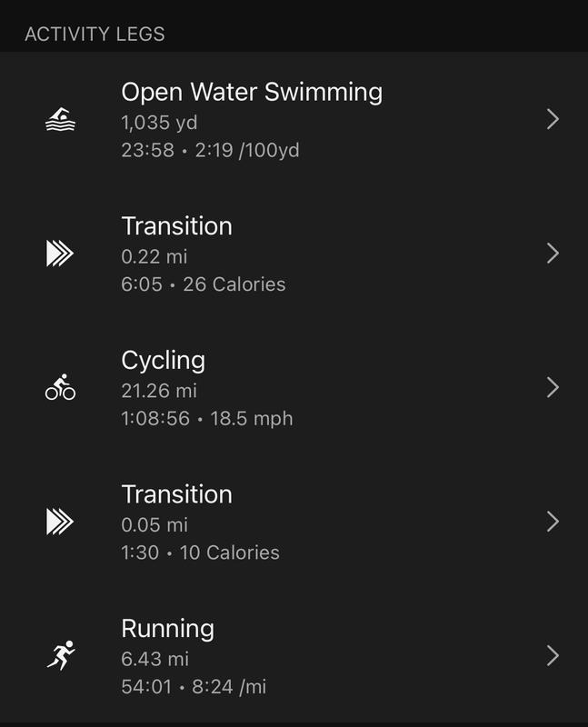The width and height of the screenshot is (588, 727).
Task: Tap the runner icon beside Running
Action: (60, 655)
